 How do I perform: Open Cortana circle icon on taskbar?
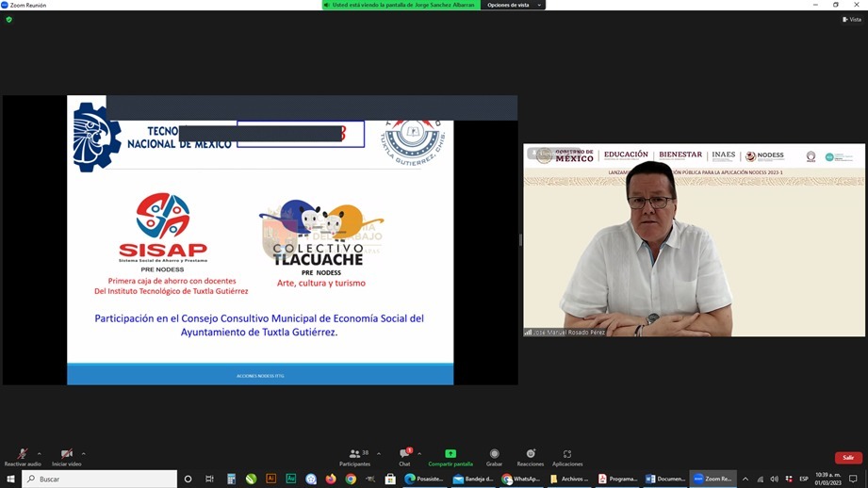[188, 479]
